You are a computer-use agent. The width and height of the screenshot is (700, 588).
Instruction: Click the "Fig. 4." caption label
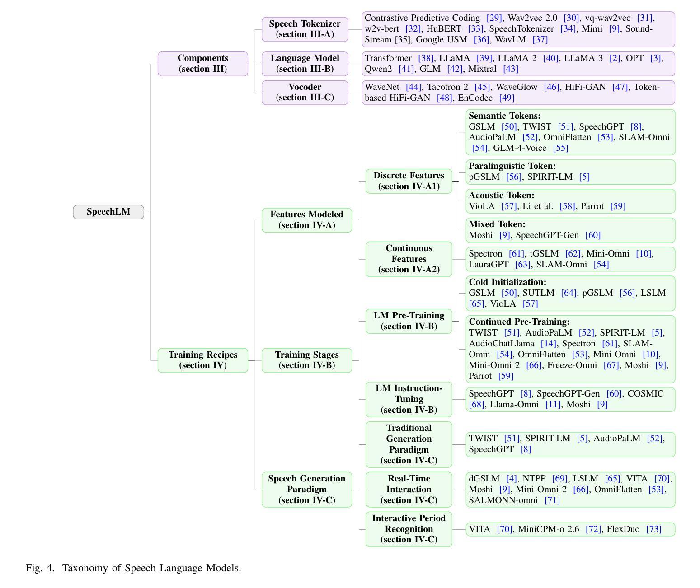pos(40,568)
